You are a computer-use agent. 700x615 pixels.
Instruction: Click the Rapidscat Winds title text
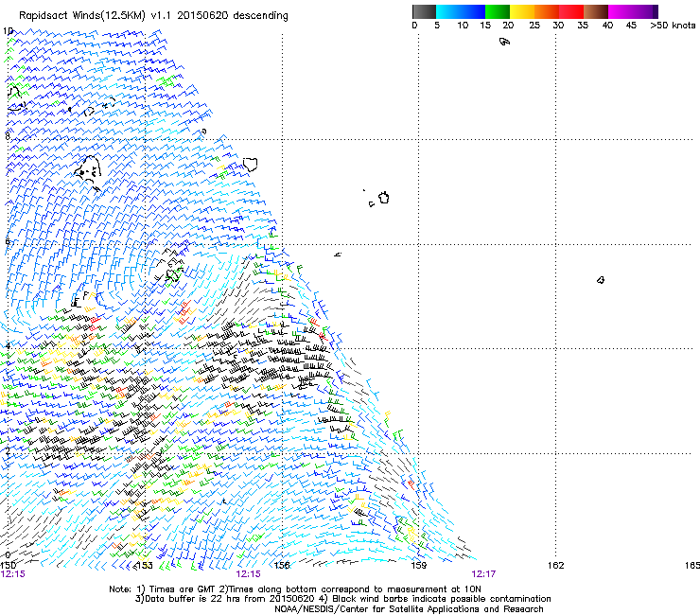click(153, 16)
